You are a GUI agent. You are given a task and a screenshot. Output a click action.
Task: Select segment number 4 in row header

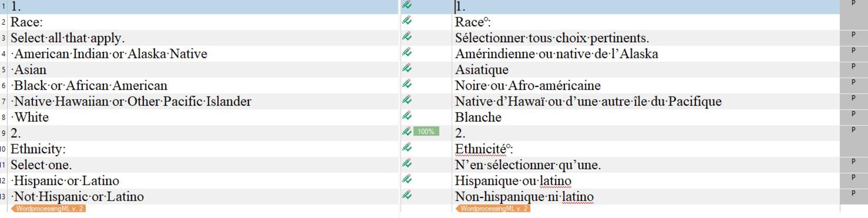tap(4, 54)
